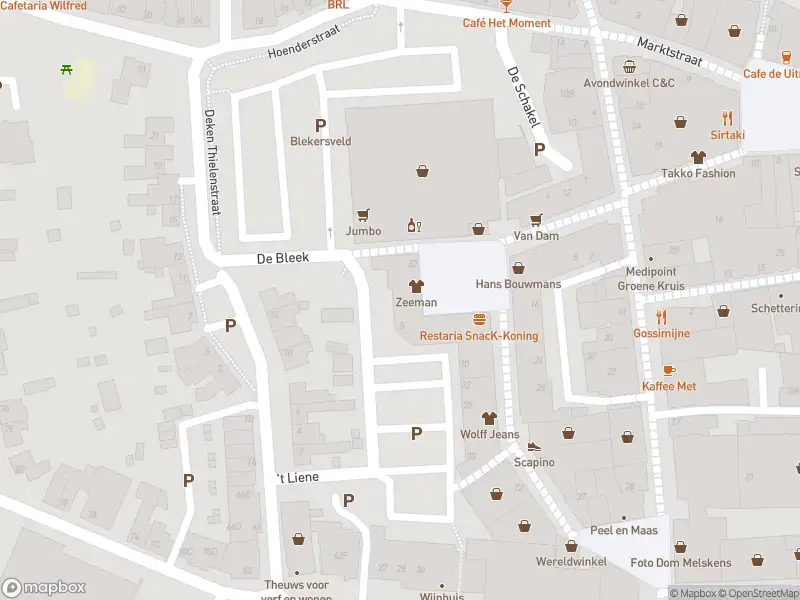Click the Gossimijne restaurant fork-knife icon
Viewport: 800px width, 600px height.
[661, 317]
